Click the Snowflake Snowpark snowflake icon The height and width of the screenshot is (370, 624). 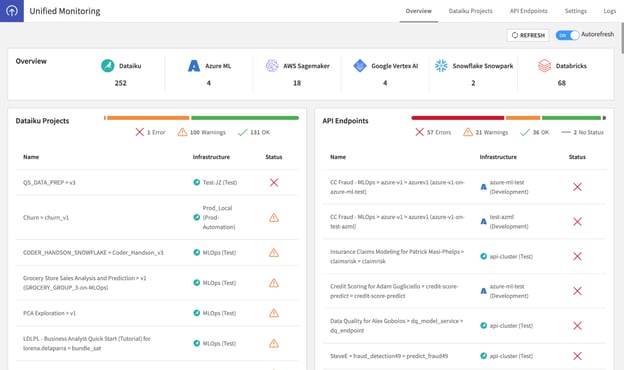tap(441, 66)
